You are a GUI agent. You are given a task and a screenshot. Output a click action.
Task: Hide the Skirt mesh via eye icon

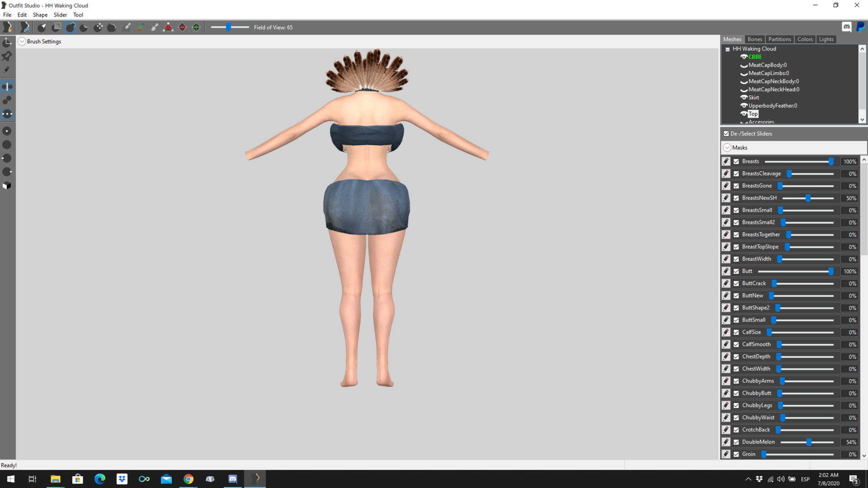tap(744, 98)
